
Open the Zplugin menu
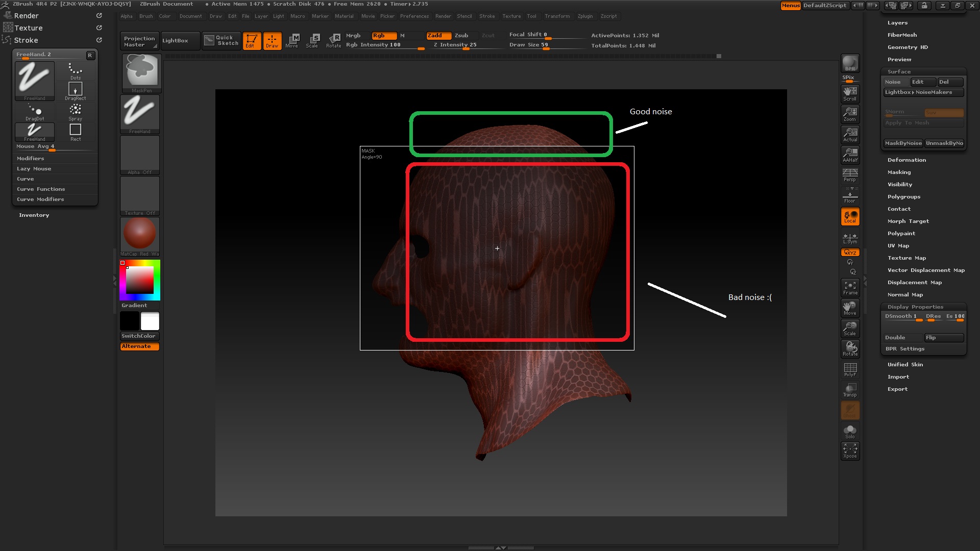click(x=585, y=16)
